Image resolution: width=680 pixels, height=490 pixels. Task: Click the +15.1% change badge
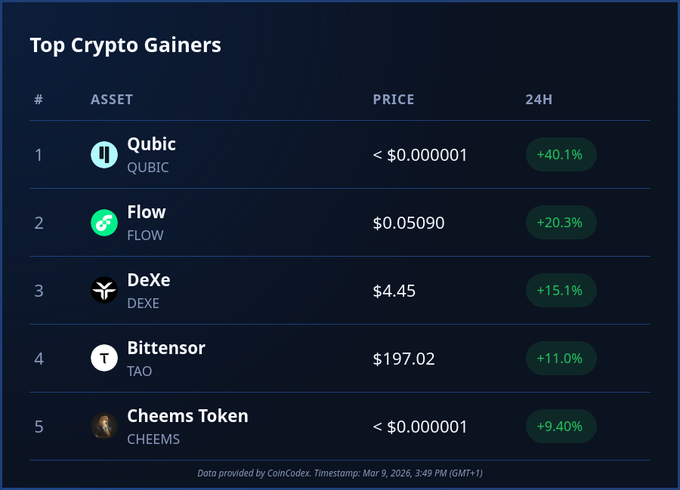561,291
